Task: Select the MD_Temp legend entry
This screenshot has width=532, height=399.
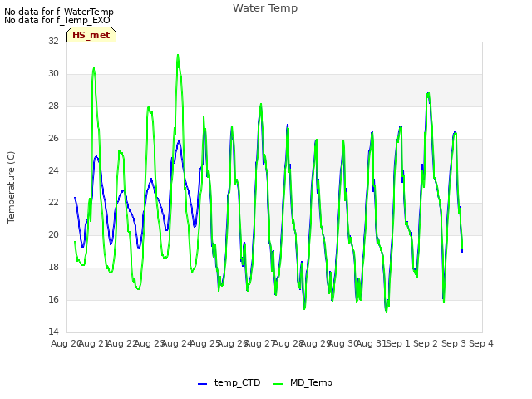Action: [x=303, y=382]
